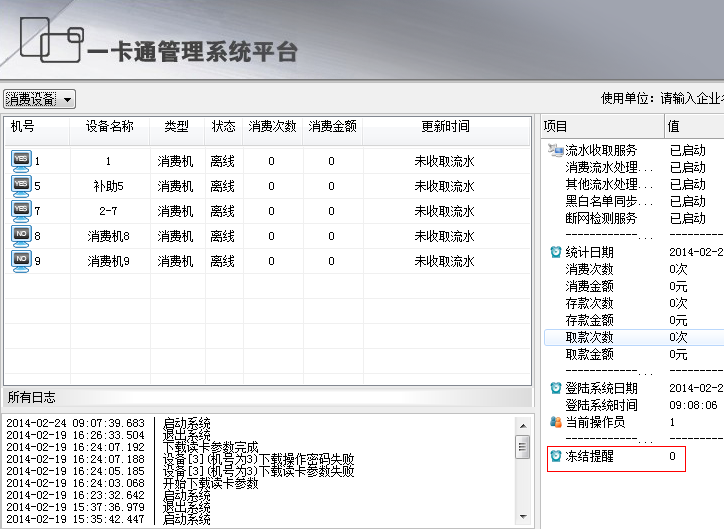Screen dimensions: 724x529
Task: Click the clock icon beside 统计日期
Action: pyautogui.click(x=555, y=252)
